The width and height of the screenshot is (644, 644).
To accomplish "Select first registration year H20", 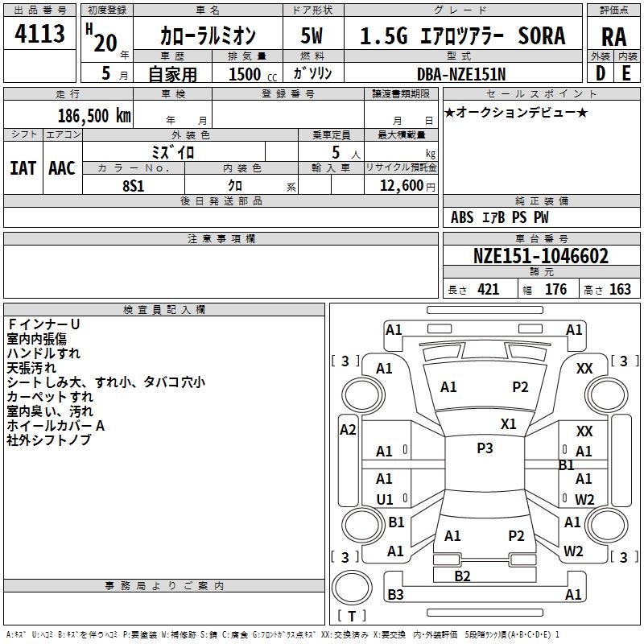I will (103, 38).
